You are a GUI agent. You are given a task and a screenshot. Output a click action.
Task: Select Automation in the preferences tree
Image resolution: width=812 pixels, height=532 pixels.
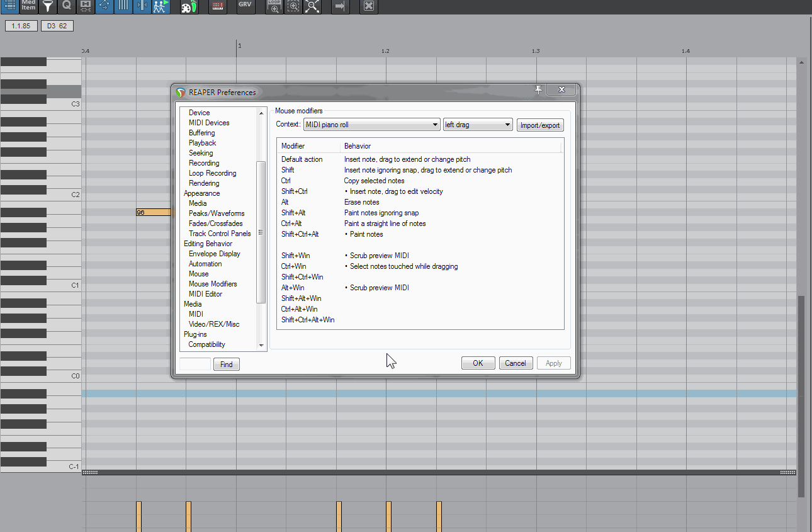[205, 264]
